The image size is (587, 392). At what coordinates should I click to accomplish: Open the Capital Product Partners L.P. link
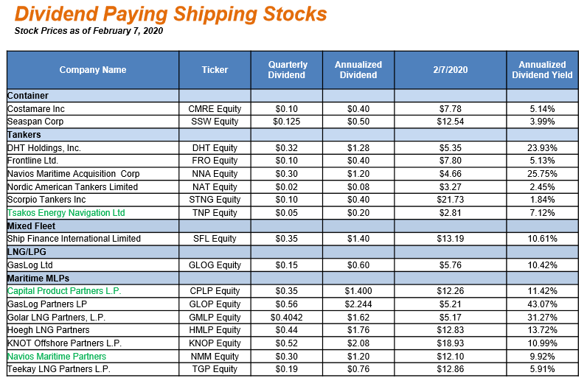coord(63,291)
